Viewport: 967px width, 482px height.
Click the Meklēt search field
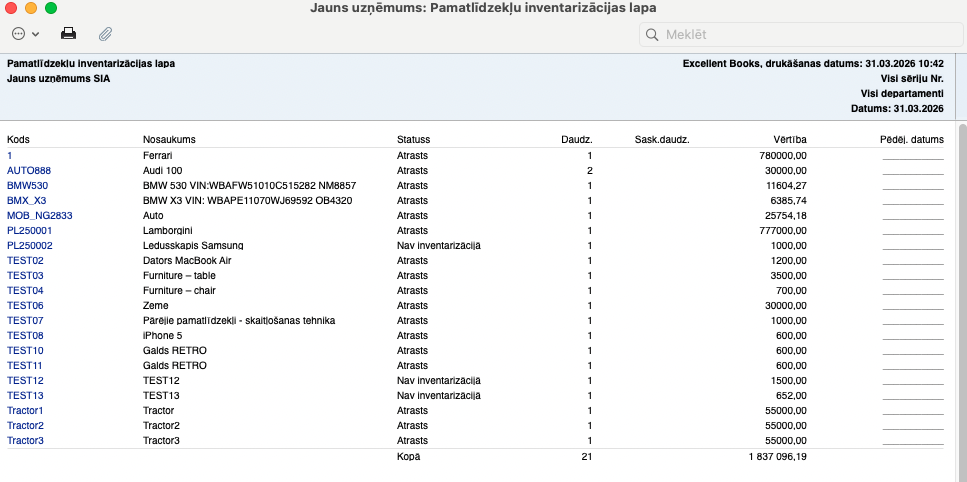pos(800,34)
